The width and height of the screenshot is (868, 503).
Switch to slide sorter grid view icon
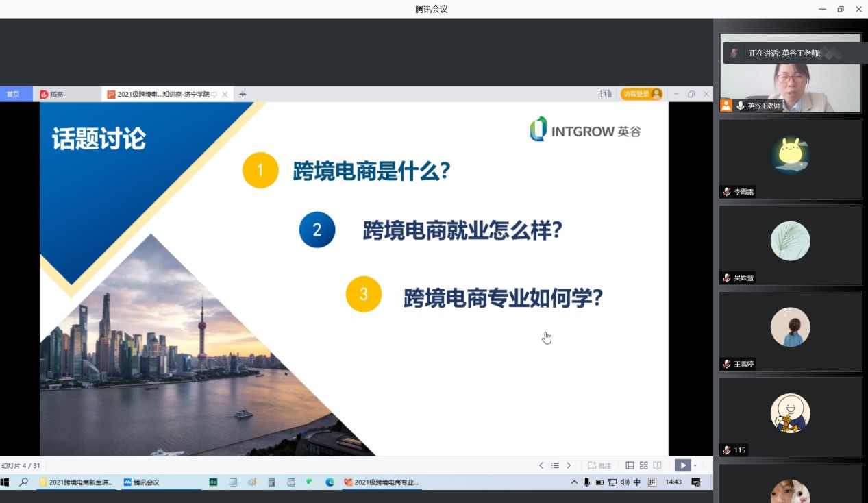coord(643,465)
